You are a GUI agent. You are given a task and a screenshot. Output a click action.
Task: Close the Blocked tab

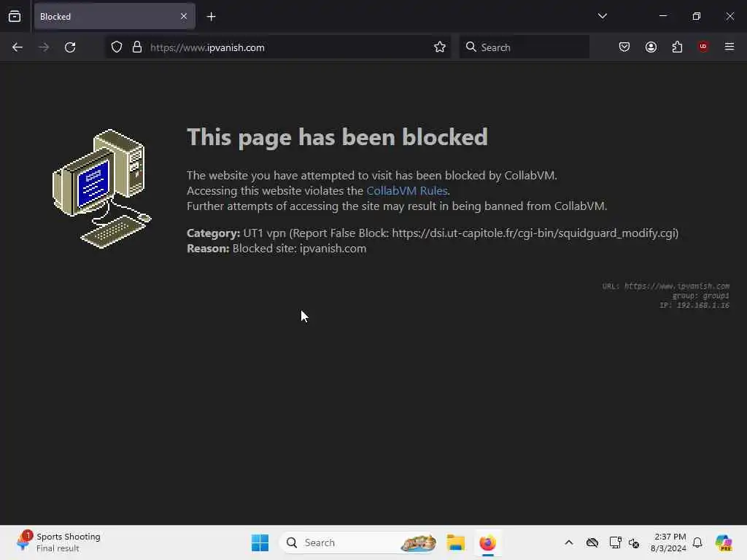click(184, 17)
